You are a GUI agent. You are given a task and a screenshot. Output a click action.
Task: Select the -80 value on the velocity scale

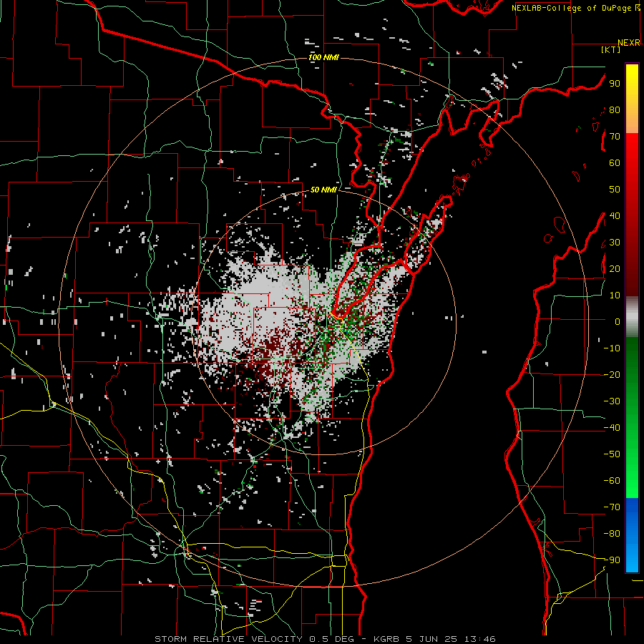(612, 534)
